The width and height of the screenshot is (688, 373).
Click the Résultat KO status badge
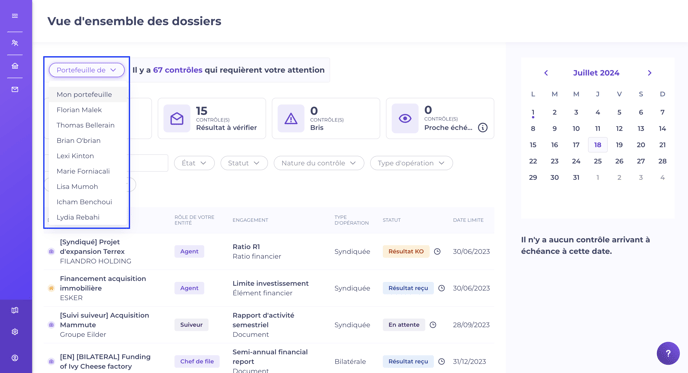(x=406, y=251)
